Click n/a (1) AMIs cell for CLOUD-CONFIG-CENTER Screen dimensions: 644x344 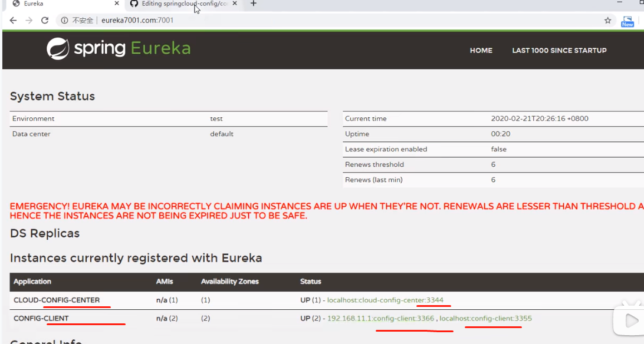click(x=167, y=300)
